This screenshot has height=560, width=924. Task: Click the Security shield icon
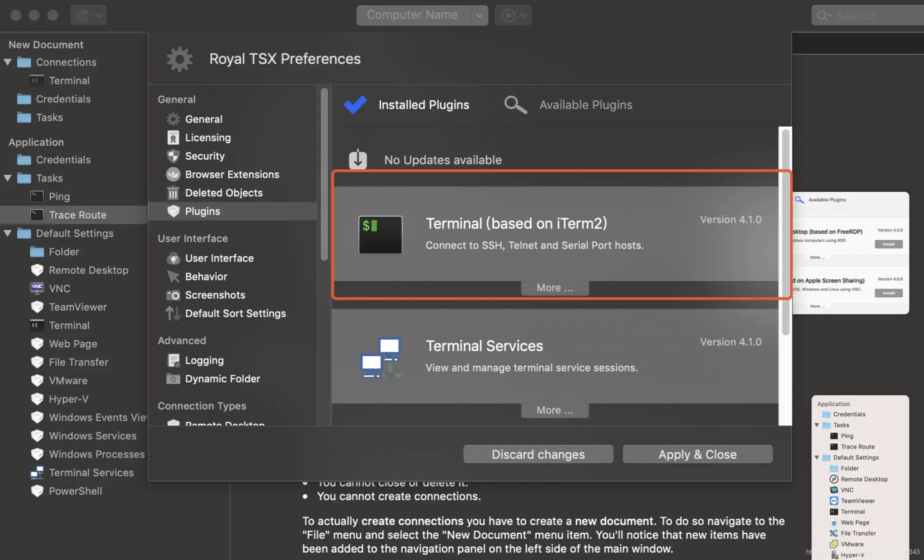click(173, 156)
